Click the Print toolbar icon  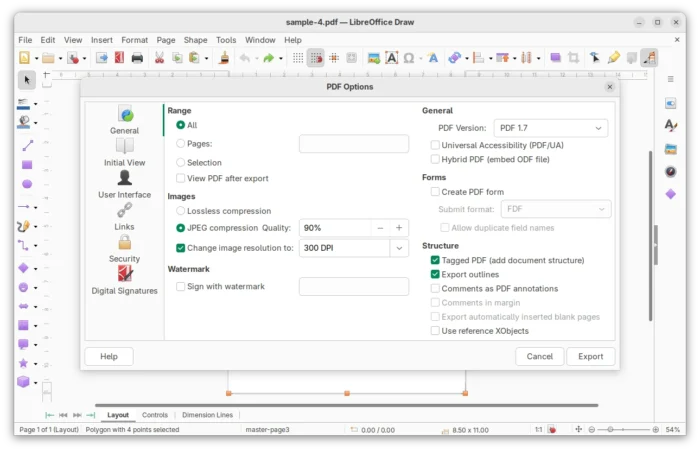(x=137, y=58)
